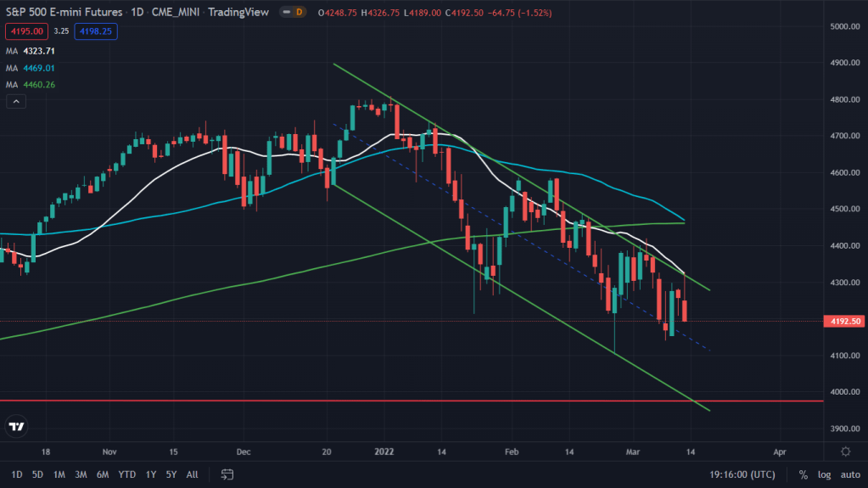The height and width of the screenshot is (488, 868).
Task: Select the 1D time range
Action: (17, 474)
